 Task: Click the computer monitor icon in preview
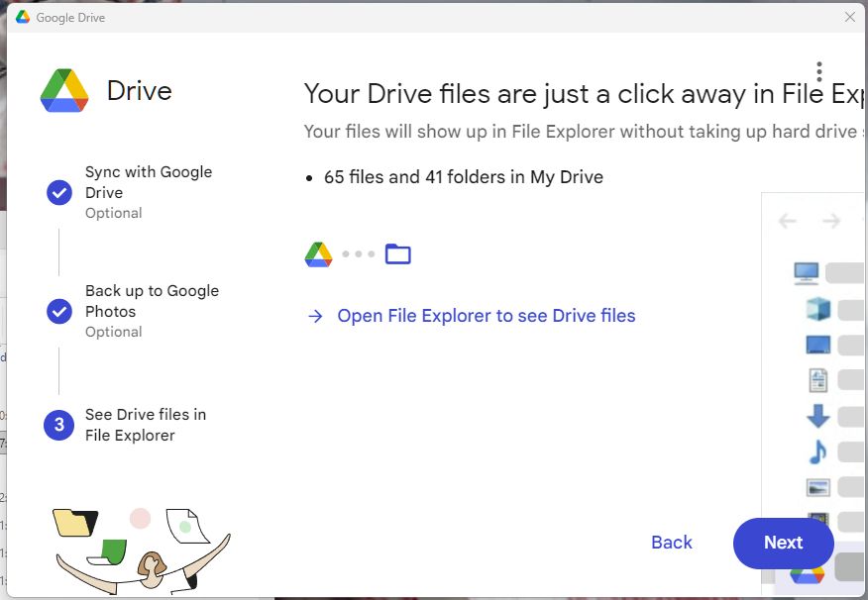pos(806,273)
